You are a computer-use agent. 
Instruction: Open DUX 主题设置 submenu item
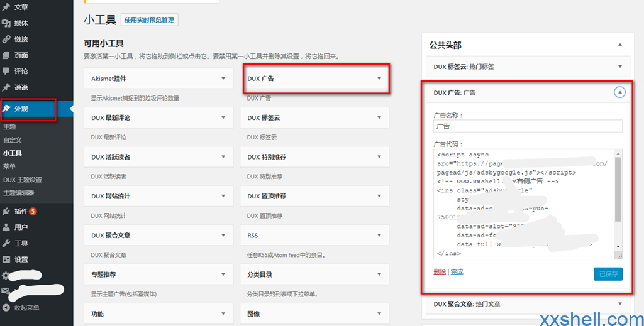23,180
